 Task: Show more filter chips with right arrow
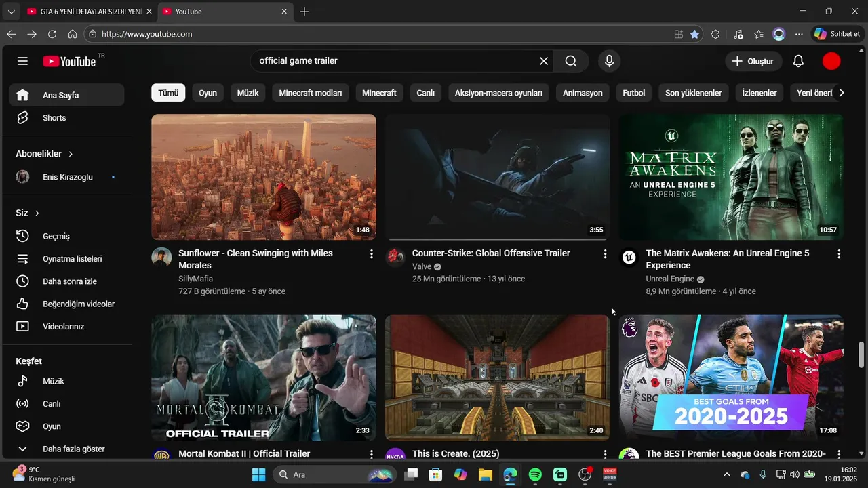(841, 93)
